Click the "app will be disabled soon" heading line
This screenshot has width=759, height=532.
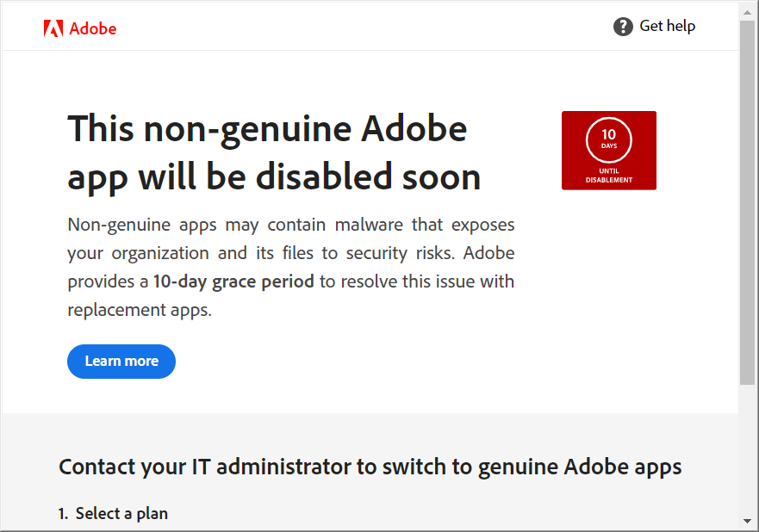(274, 177)
